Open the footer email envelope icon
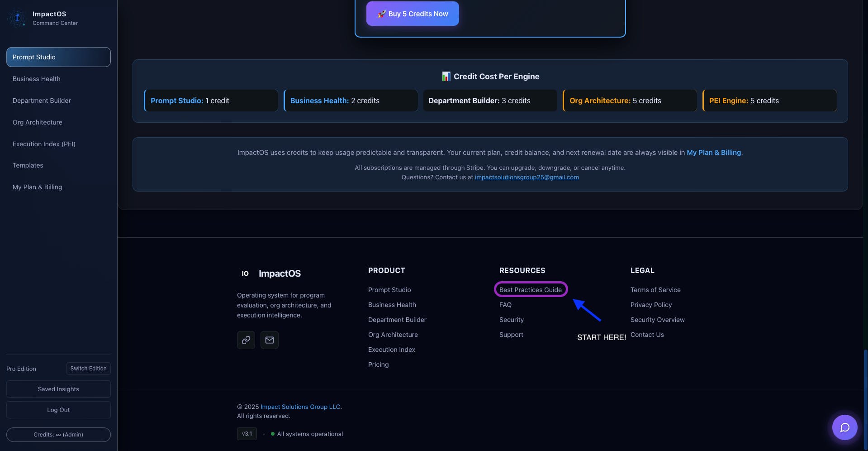This screenshot has width=868, height=451. click(270, 340)
